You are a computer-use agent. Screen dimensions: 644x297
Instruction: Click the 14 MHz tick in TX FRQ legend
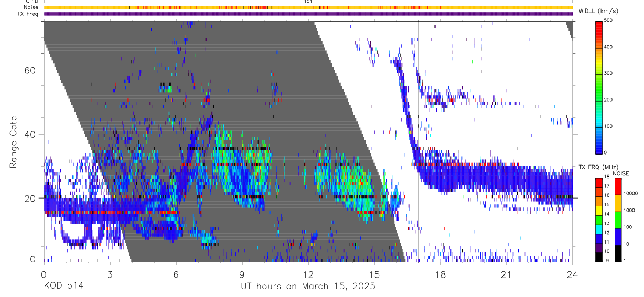click(x=607, y=214)
